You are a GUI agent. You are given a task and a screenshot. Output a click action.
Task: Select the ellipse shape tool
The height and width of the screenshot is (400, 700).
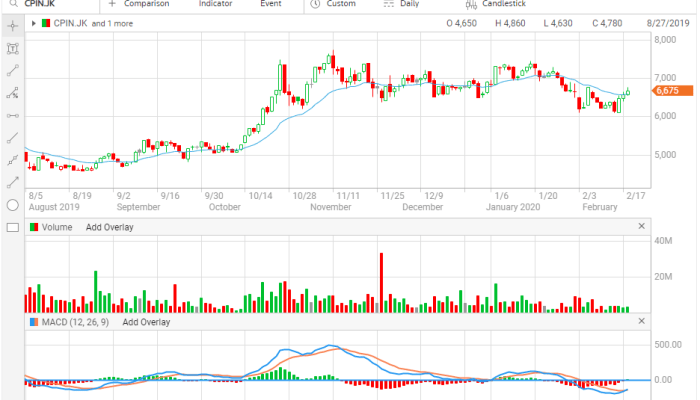pyautogui.click(x=12, y=205)
